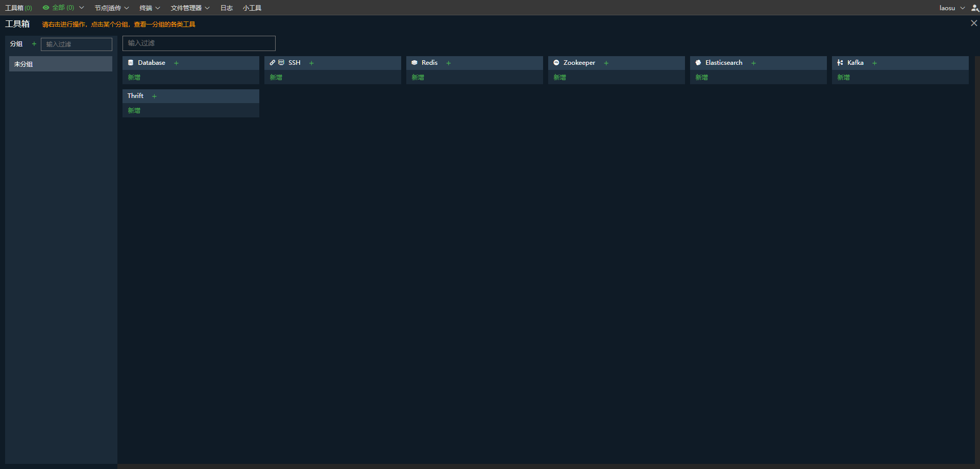Open the 全部 dropdown in the top bar
This screenshot has height=469, width=980.
[x=82, y=8]
